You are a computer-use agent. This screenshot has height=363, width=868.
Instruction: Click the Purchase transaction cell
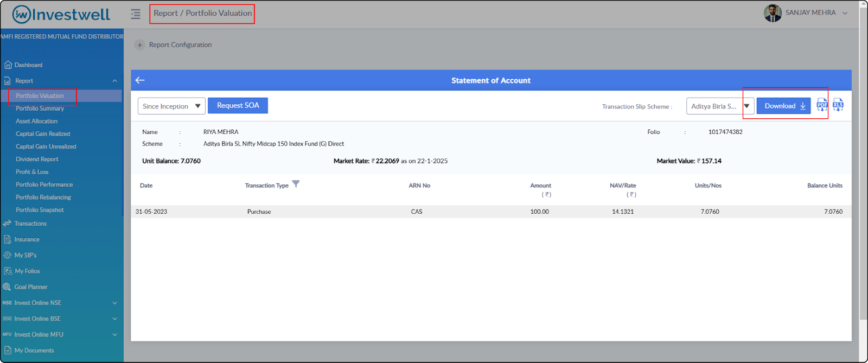tap(259, 212)
